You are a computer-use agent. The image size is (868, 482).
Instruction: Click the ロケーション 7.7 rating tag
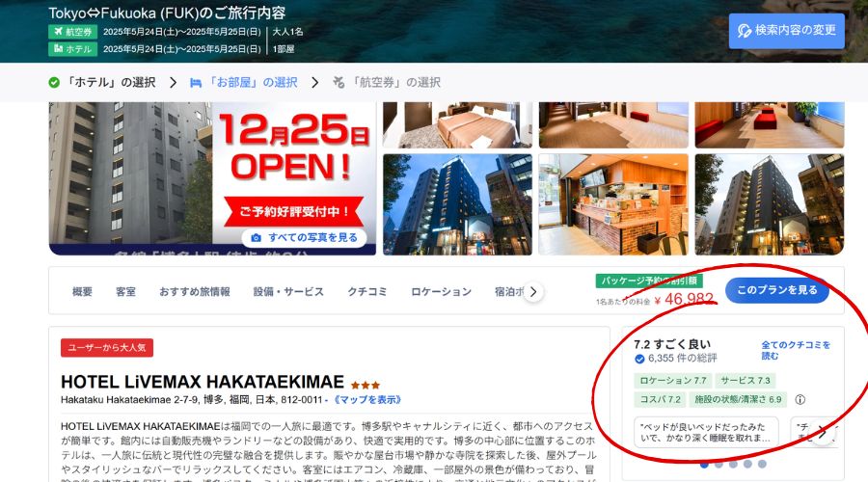click(672, 381)
